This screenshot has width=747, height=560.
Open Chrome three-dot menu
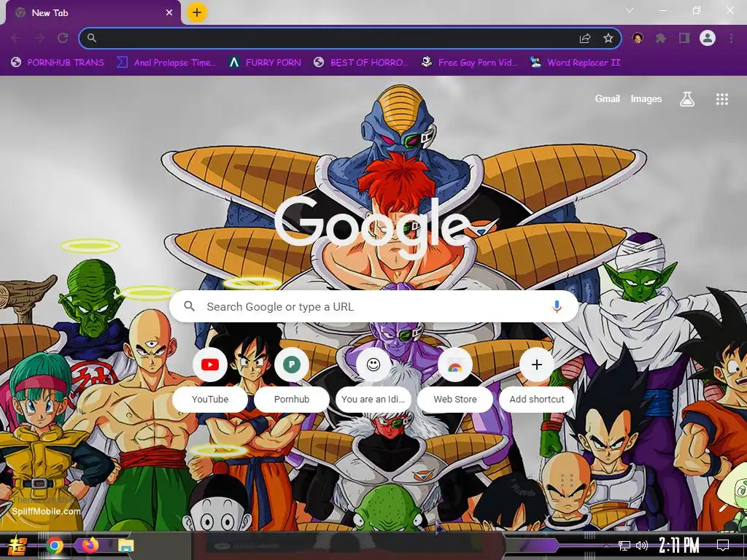tap(731, 38)
